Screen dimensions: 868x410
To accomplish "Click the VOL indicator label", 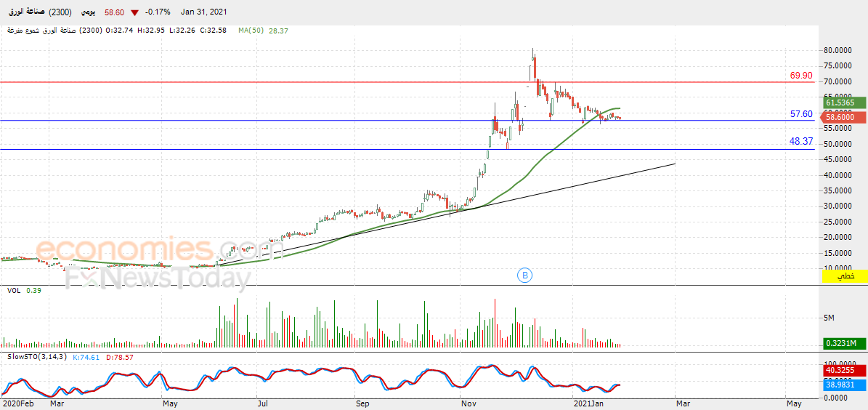I will (13, 290).
